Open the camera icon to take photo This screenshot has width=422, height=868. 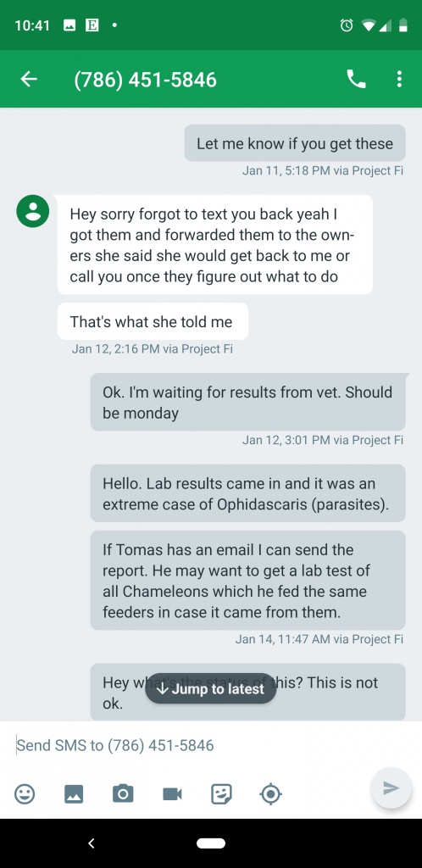(123, 793)
